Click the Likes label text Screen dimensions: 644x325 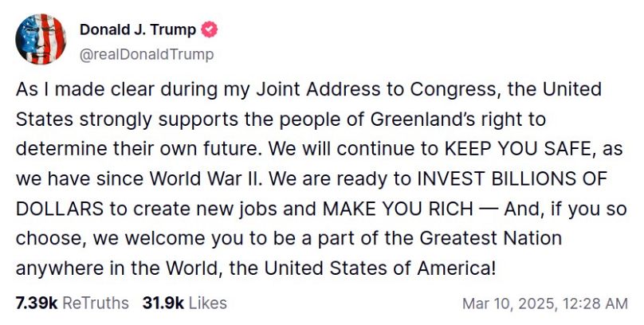208,303
